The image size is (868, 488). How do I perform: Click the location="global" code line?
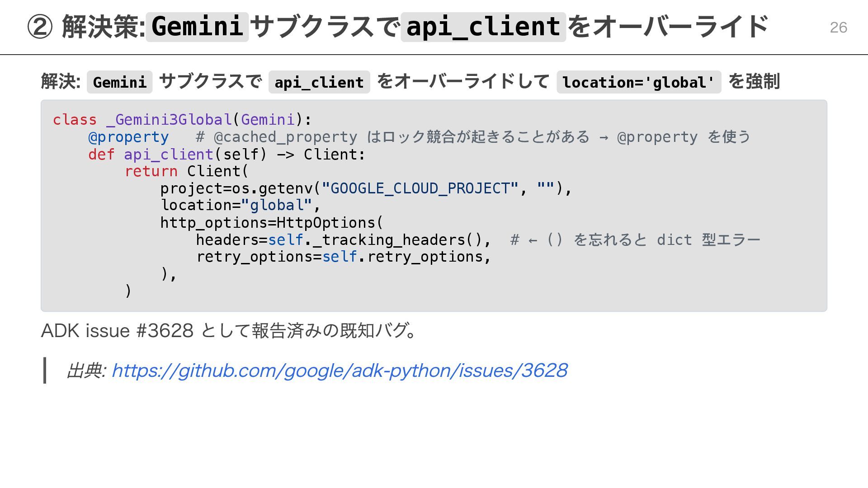pos(240,206)
